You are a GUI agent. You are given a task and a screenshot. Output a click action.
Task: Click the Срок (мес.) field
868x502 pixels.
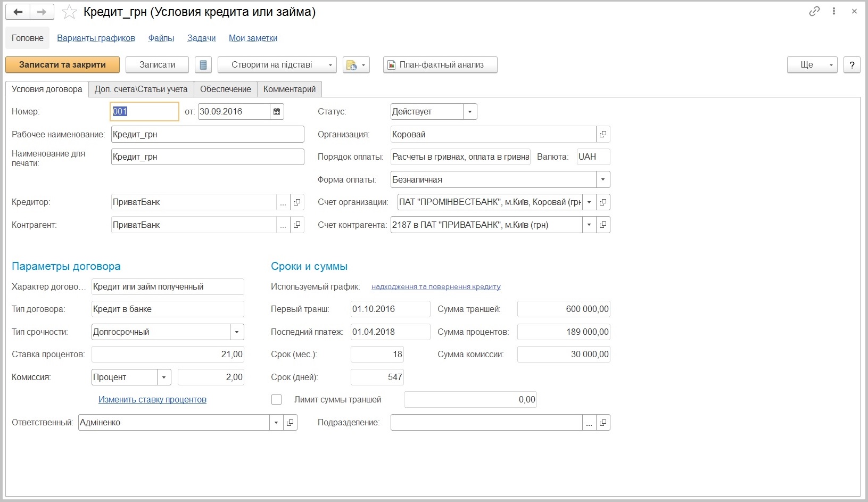point(377,355)
